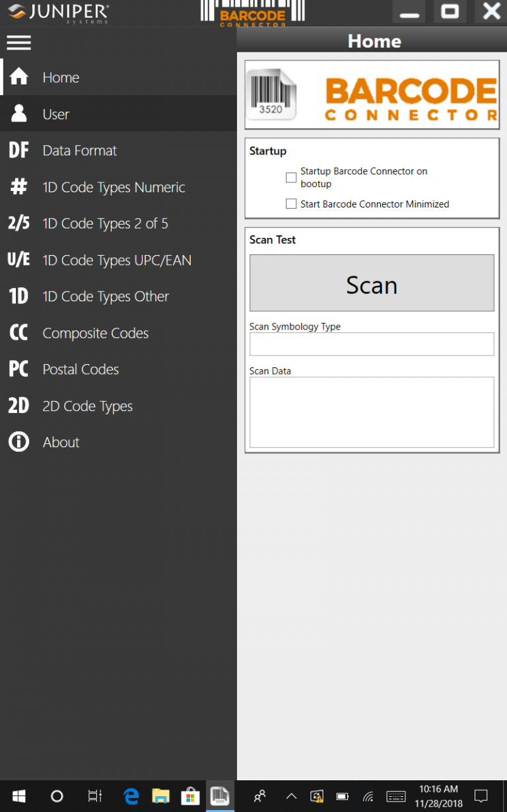Click the Wi-Fi icon in the system tray

coord(368,795)
